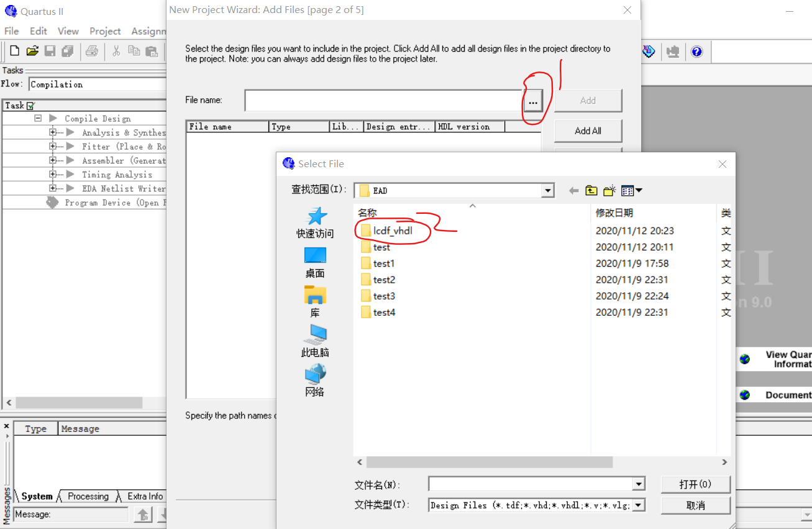Click the Cut scissors icon
The image size is (812, 529).
pos(116,51)
